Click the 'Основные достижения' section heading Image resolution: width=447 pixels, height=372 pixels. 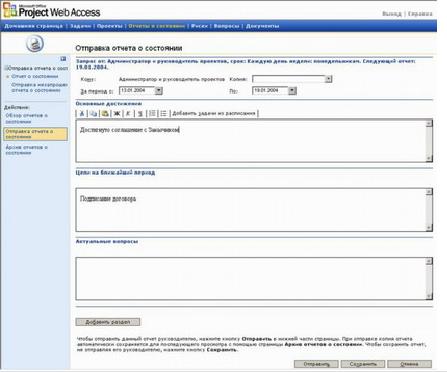click(x=109, y=104)
